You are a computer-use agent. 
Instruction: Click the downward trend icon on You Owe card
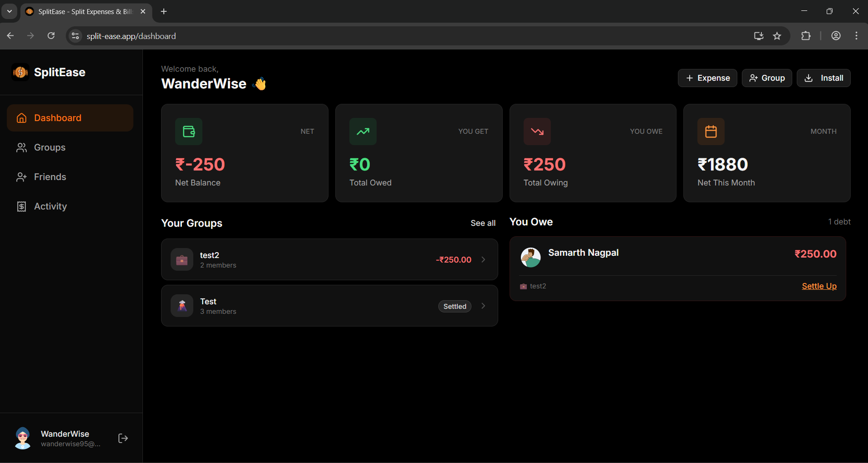point(537,132)
